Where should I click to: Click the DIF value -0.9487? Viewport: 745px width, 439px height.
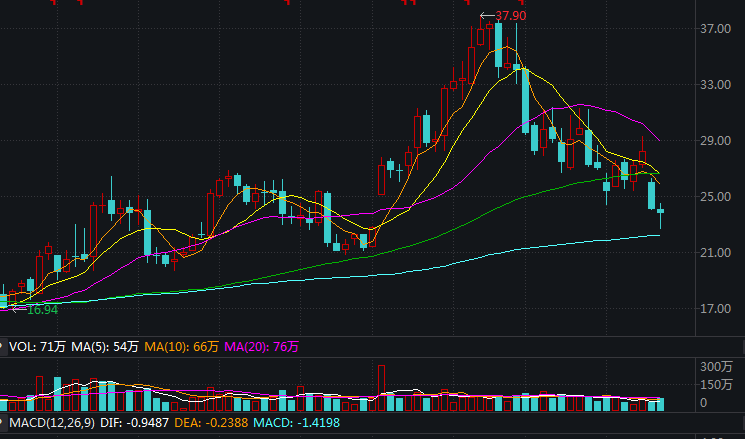click(145, 423)
